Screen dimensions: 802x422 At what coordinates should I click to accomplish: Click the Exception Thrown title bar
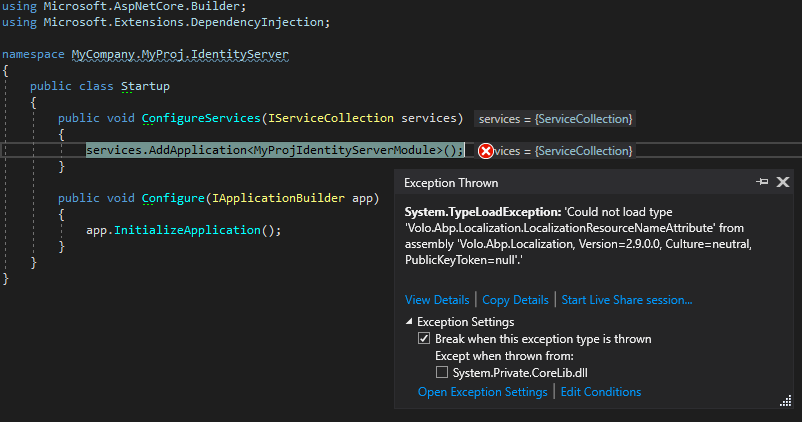pos(550,182)
